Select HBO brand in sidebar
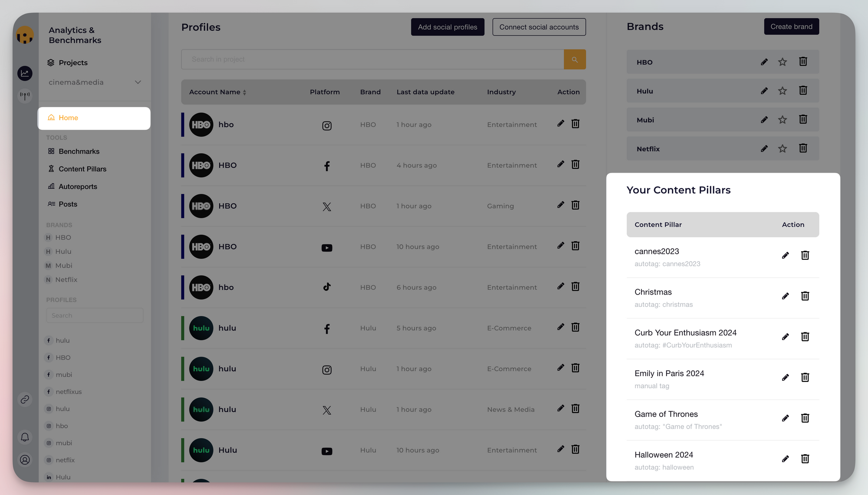 [63, 238]
